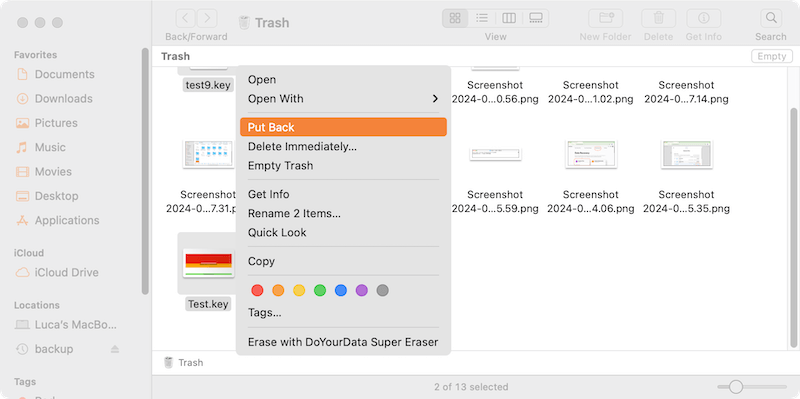800x399 pixels.
Task: Create a New Folder from toolbar
Action: [606, 19]
